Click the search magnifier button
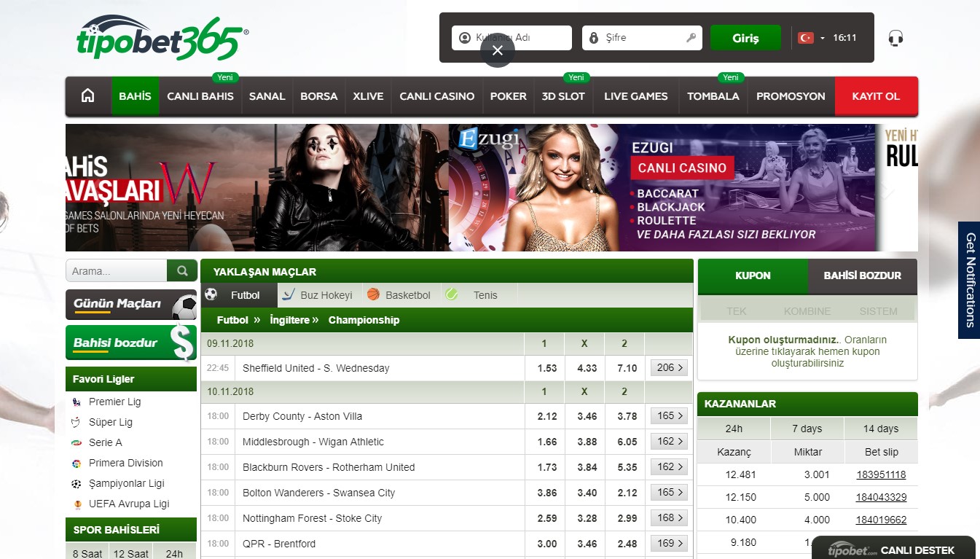 pyautogui.click(x=182, y=270)
